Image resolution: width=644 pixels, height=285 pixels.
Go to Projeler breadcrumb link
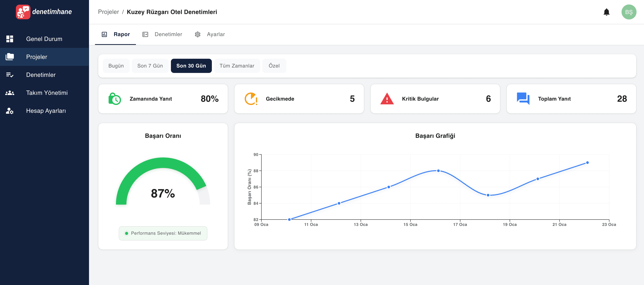pos(108,12)
